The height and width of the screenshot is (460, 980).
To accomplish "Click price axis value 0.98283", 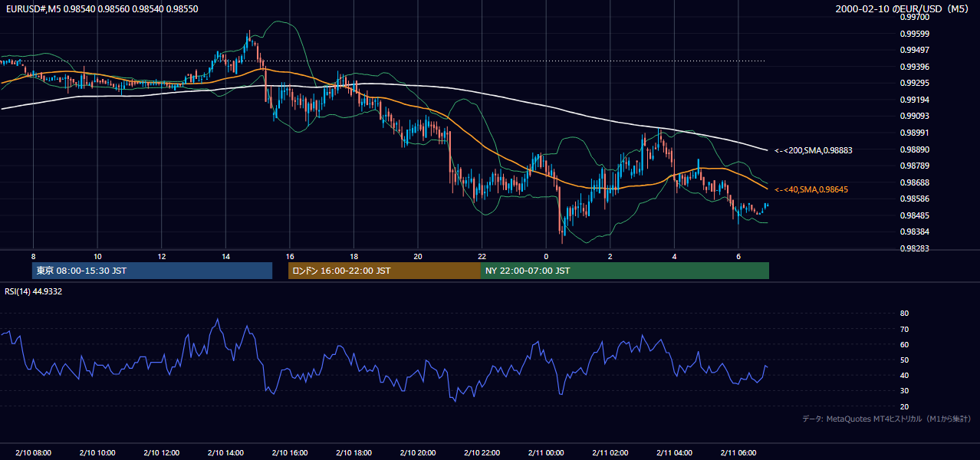I will (x=914, y=248).
